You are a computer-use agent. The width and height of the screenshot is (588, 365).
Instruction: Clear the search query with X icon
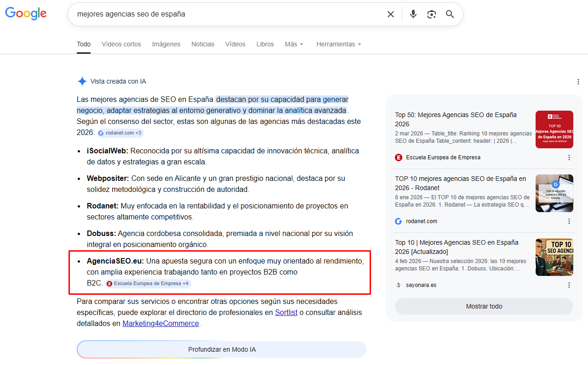[391, 14]
